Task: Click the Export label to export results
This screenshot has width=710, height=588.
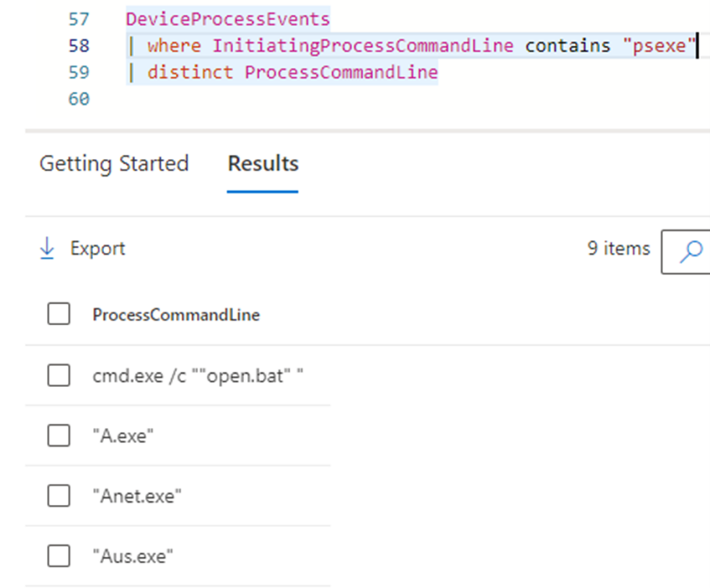Action: pos(97,248)
